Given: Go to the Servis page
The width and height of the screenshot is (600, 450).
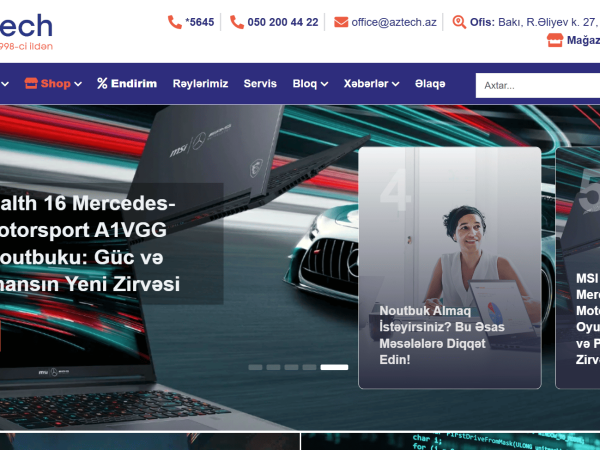Looking at the screenshot, I should click(260, 83).
